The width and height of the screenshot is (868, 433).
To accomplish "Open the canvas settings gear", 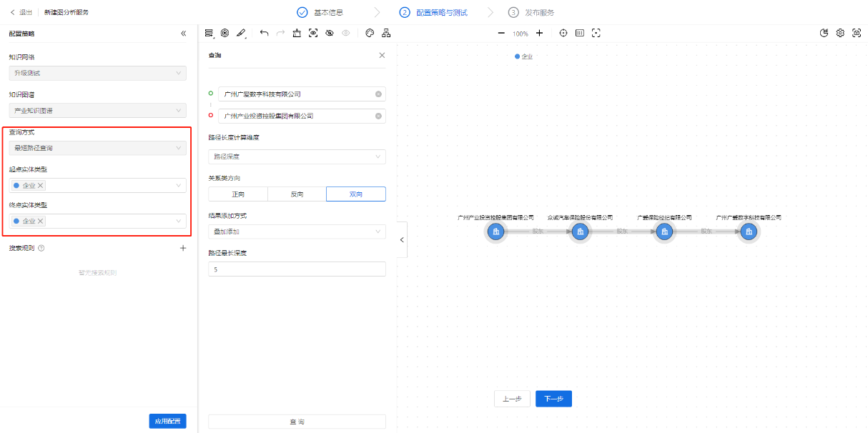I will point(840,33).
